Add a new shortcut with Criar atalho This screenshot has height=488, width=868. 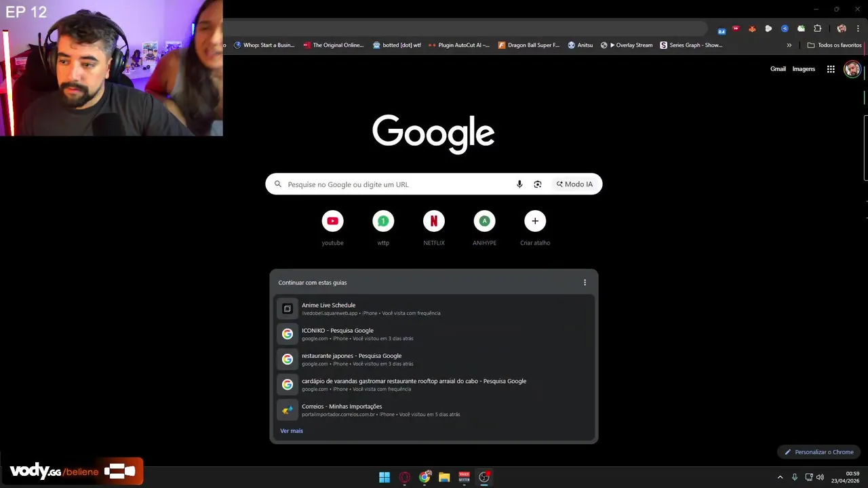(x=535, y=228)
